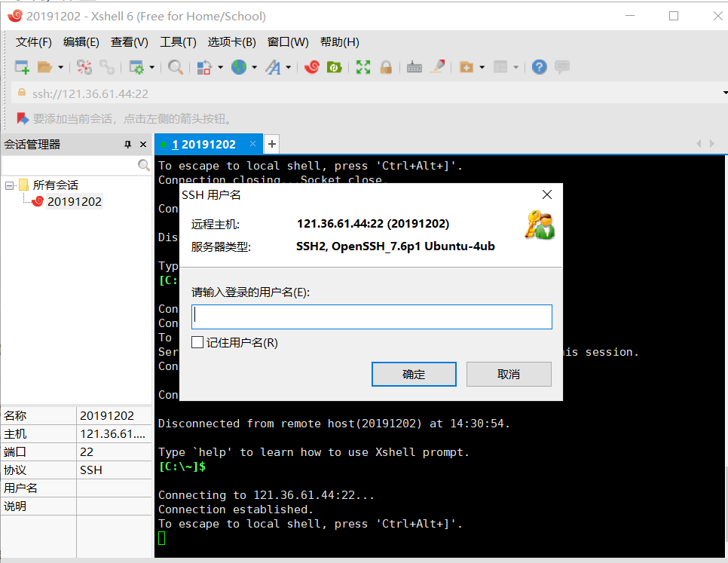The width and height of the screenshot is (728, 563).
Task: Click the 名称 value 20191202 cell
Action: tap(114, 415)
